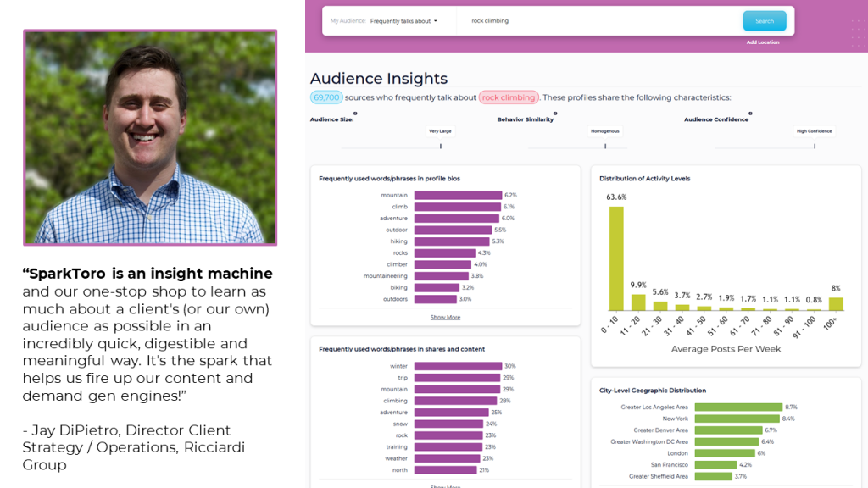Image resolution: width=868 pixels, height=488 pixels.
Task: Click the 'Distribution of Activity Levels' title
Action: (644, 179)
